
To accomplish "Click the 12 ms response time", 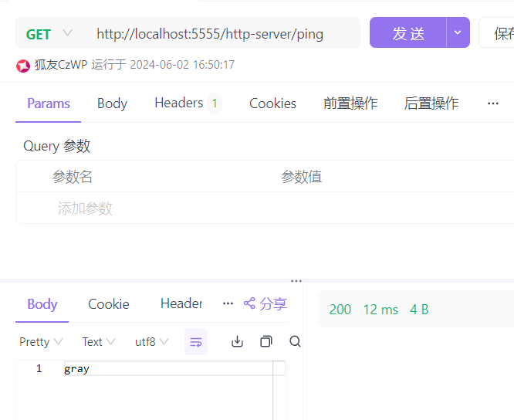I will coord(380,310).
